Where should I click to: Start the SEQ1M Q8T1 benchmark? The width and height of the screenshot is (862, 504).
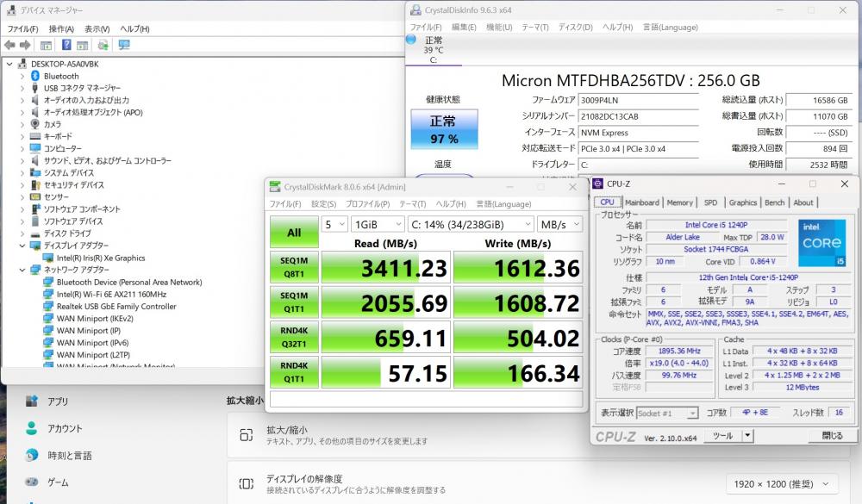[294, 267]
